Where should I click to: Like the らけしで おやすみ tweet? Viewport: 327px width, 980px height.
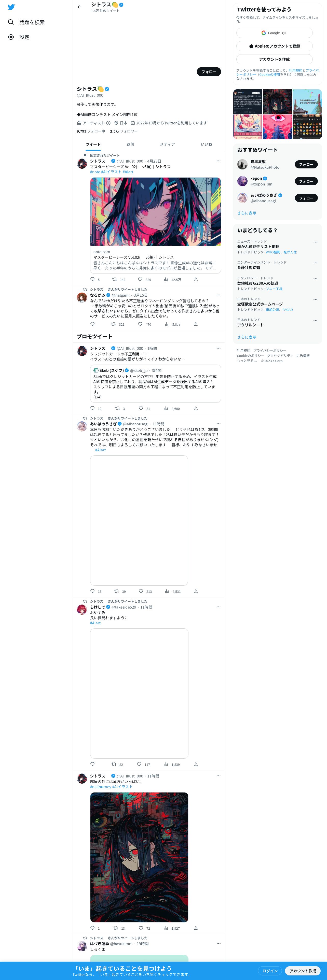click(x=139, y=764)
